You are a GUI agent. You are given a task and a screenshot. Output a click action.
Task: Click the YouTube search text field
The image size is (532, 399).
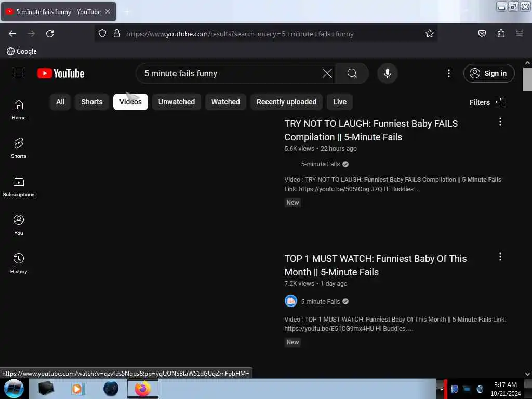pos(231,73)
